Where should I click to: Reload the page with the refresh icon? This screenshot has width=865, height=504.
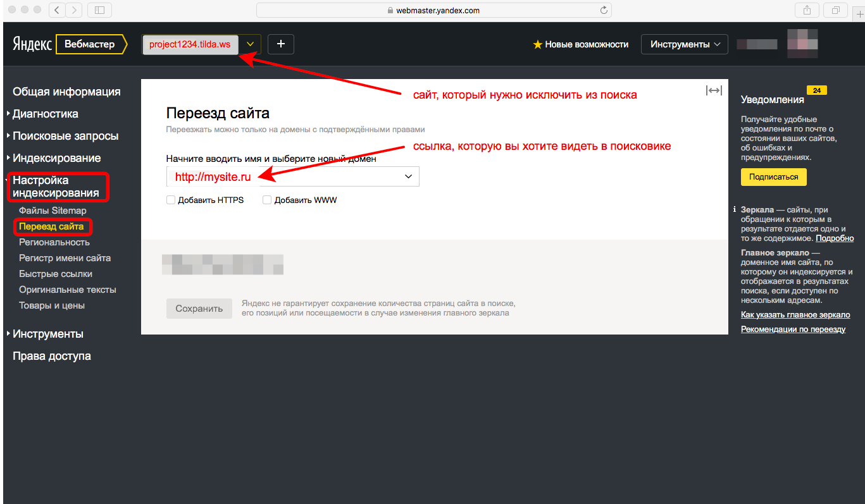click(604, 10)
